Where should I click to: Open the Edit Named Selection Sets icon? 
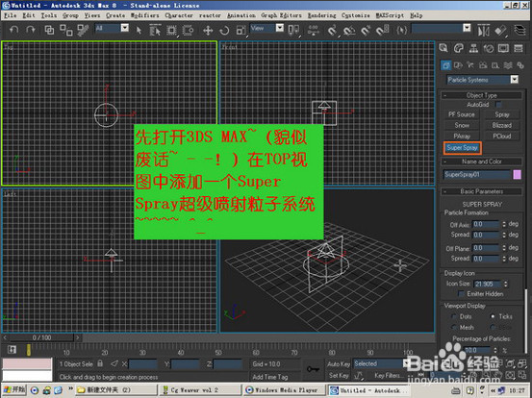coord(402,30)
